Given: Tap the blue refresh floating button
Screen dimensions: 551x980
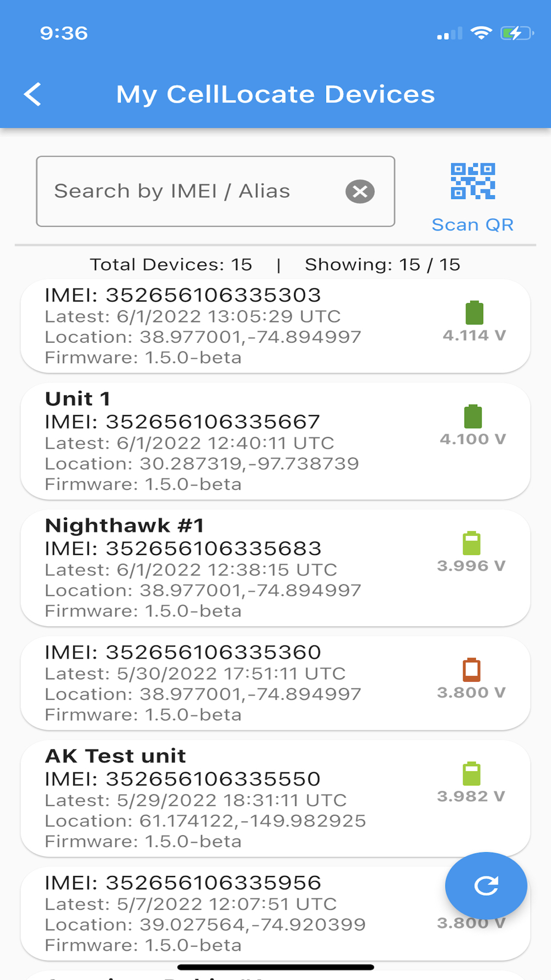Looking at the screenshot, I should 486,885.
